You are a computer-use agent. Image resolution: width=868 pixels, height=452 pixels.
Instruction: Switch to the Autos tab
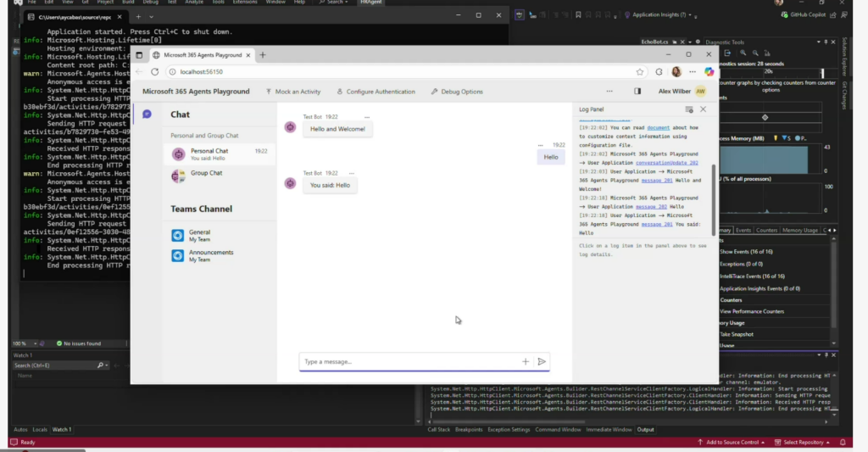pos(20,429)
